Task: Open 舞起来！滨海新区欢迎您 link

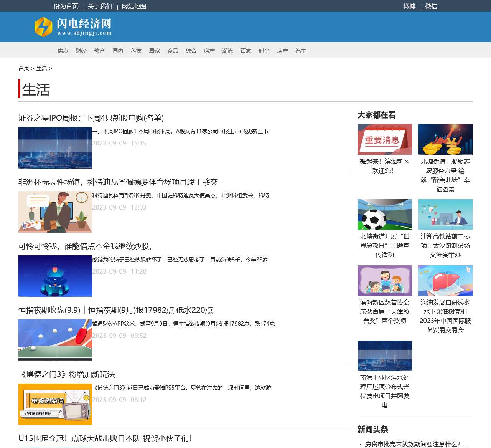Action: pyautogui.click(x=385, y=166)
